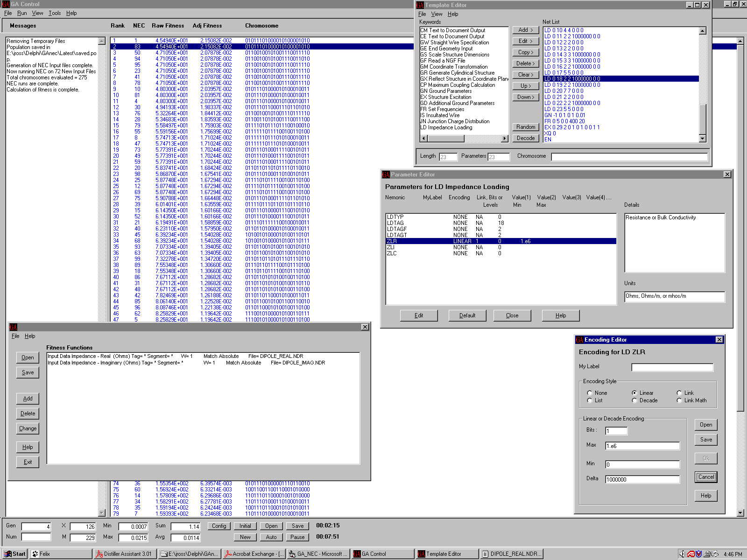
Task: Click the Template Editor title bar icon
Action: click(420, 5)
